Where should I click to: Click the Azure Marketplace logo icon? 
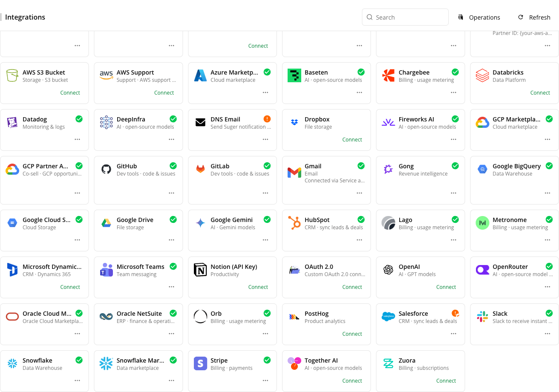pyautogui.click(x=200, y=76)
